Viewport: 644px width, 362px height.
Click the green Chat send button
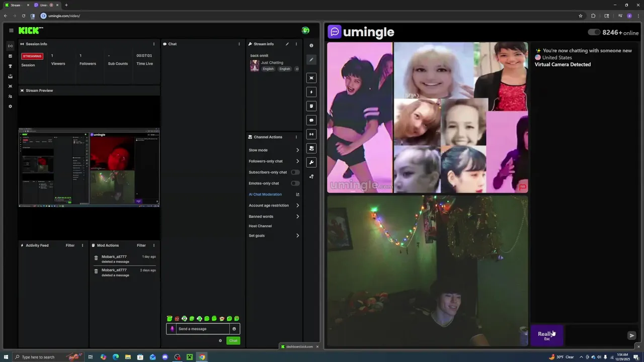click(x=233, y=341)
